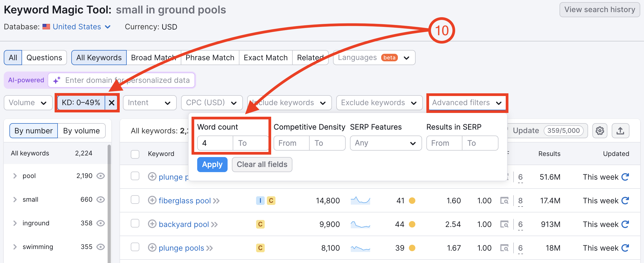The image size is (644, 263).
Task: Click Competitive Density From field
Action: coord(292,143)
